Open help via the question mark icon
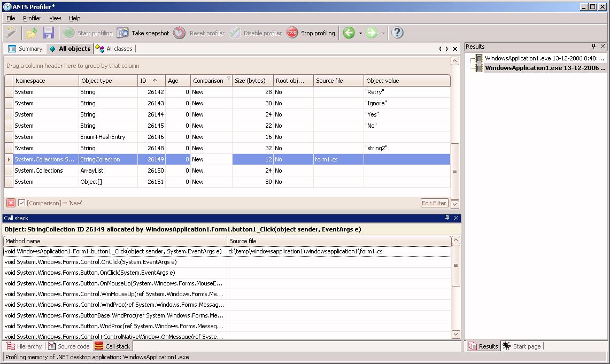The image size is (610, 364). click(x=397, y=33)
